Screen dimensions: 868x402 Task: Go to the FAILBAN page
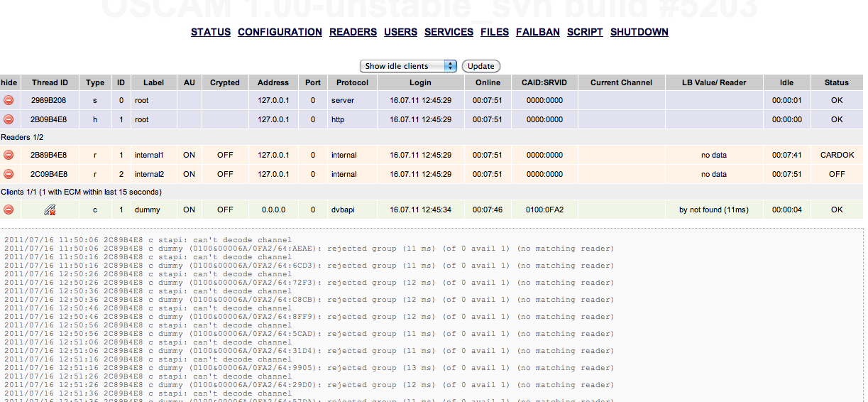pos(538,32)
